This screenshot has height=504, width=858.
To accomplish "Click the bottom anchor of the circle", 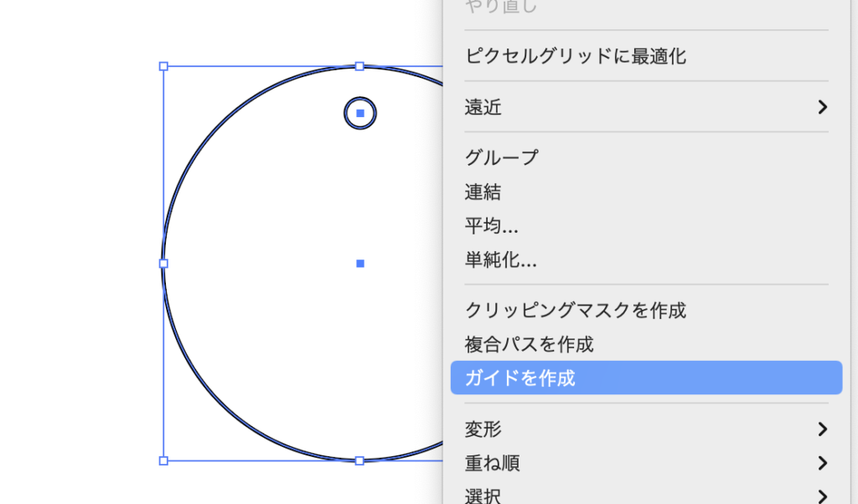I will 360,460.
